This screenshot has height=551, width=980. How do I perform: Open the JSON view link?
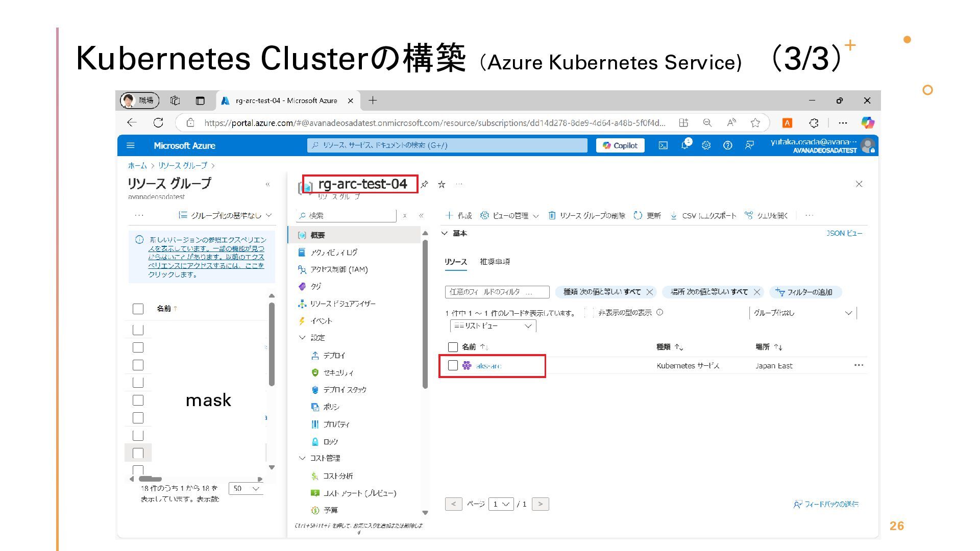tap(844, 233)
